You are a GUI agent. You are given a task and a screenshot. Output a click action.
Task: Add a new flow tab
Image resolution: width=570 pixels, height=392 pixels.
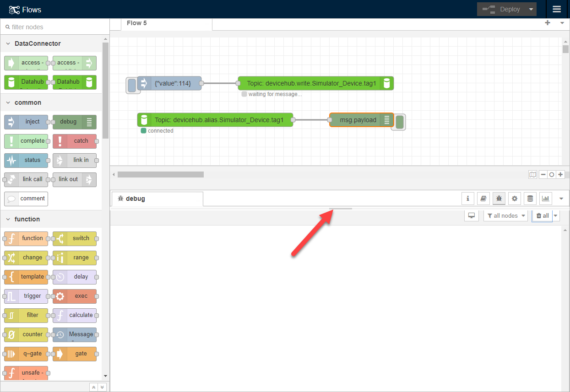point(548,22)
